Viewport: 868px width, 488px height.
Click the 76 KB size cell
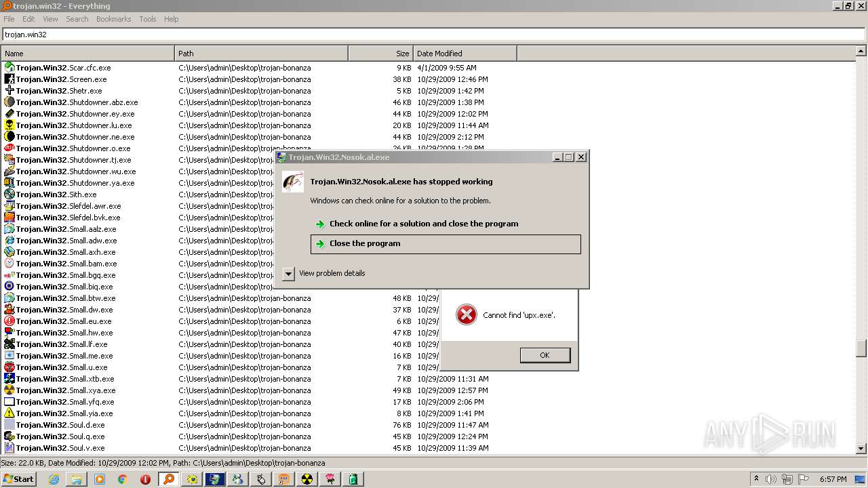click(x=402, y=425)
